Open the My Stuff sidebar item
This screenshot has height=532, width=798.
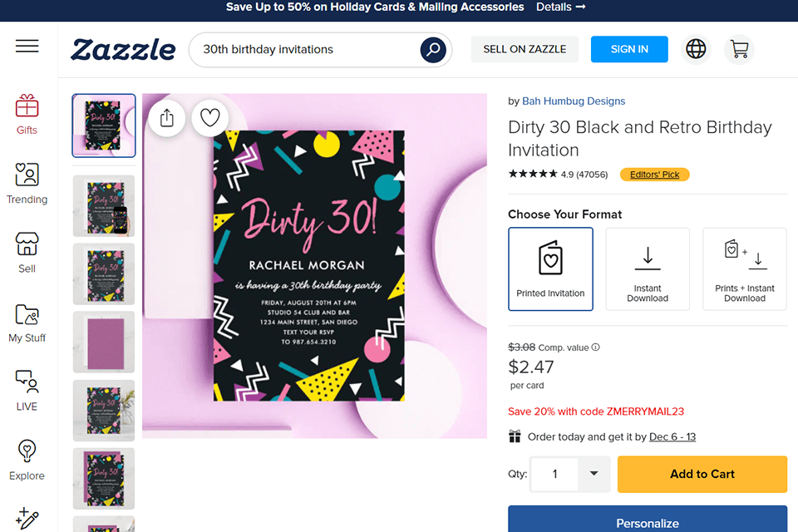pos(27,323)
